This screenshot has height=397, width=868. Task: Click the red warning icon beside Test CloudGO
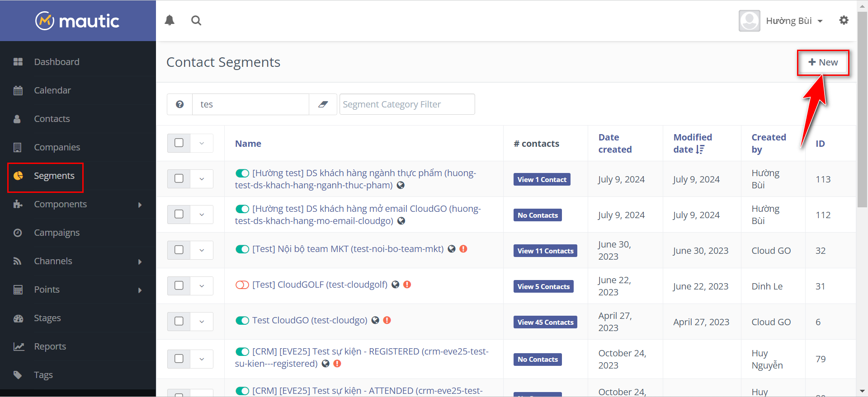387,320
